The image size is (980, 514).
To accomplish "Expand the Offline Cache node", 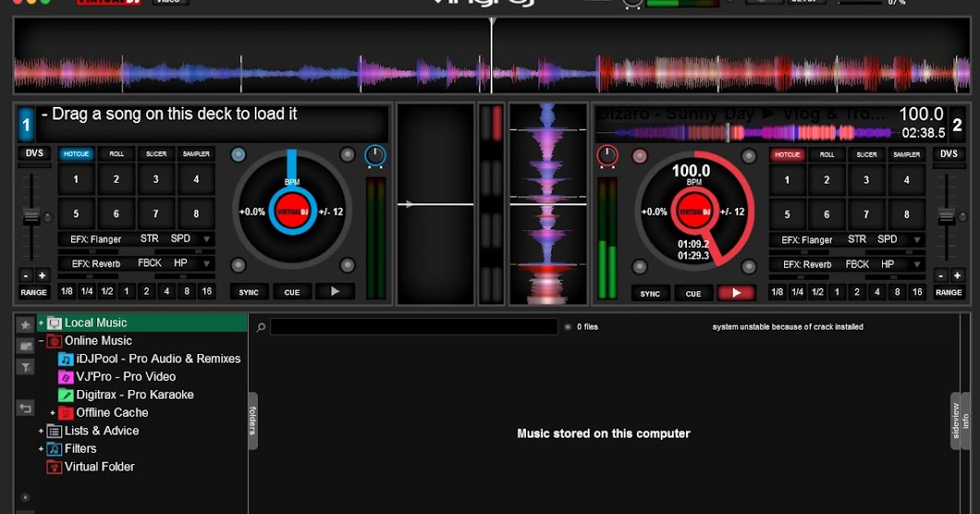I will 52,413.
